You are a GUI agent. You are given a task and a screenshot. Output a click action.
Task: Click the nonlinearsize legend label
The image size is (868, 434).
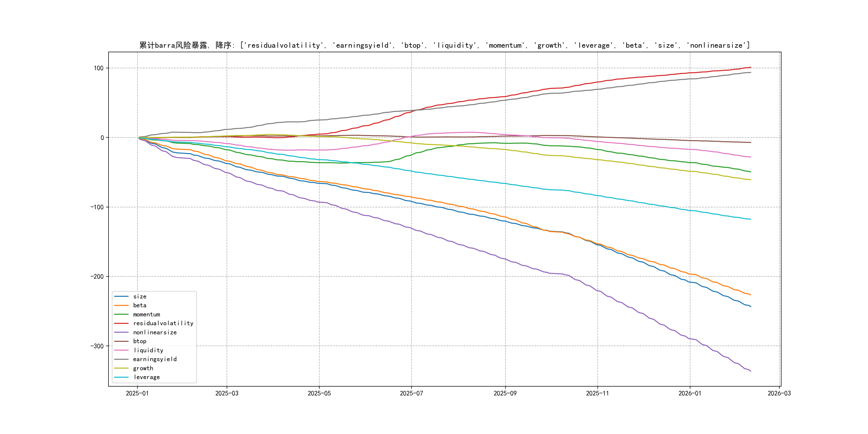(155, 332)
